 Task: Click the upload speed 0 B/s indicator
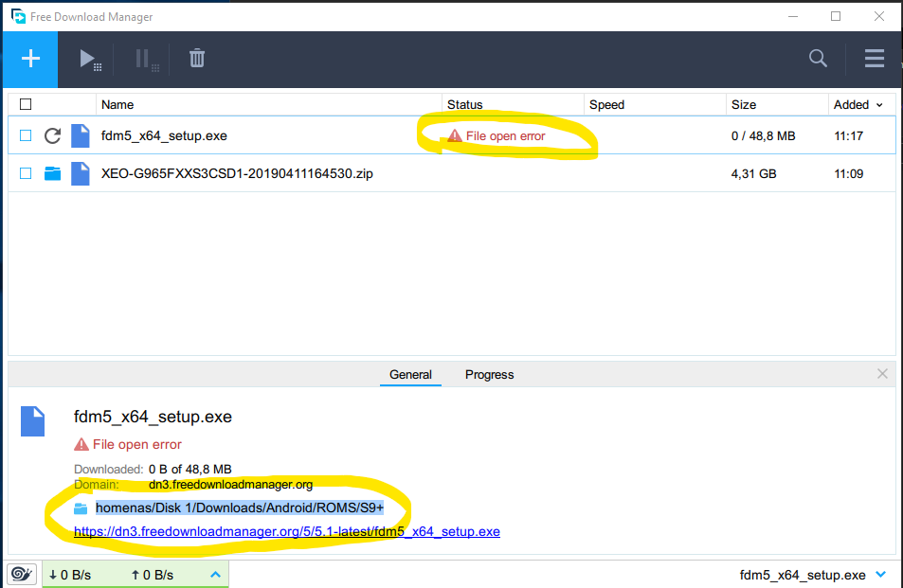152,575
